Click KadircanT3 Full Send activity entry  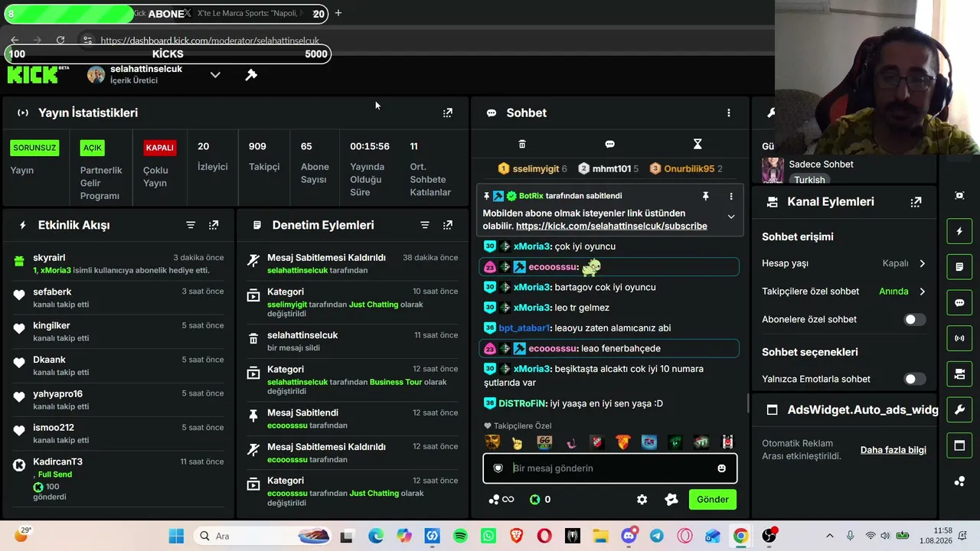click(119, 479)
